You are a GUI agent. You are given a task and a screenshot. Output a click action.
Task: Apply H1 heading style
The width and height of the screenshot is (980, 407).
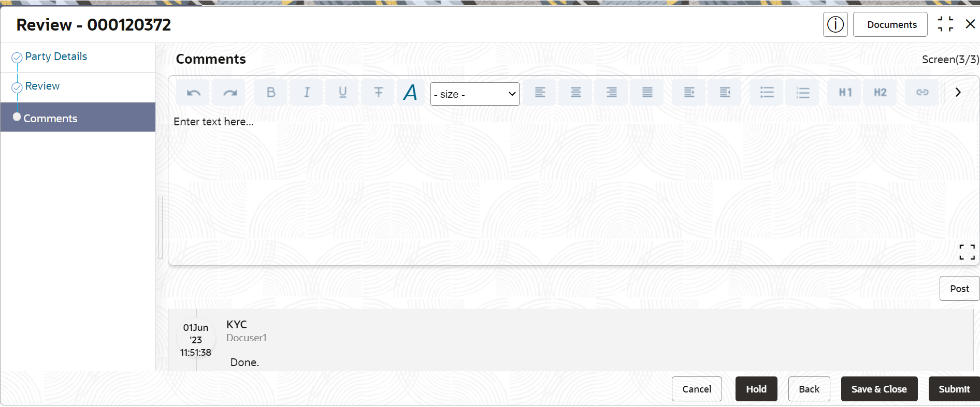[845, 93]
